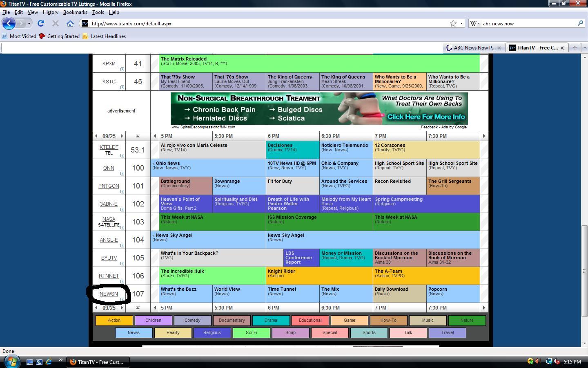
Task: Open the Bookmarks menu
Action: click(75, 12)
